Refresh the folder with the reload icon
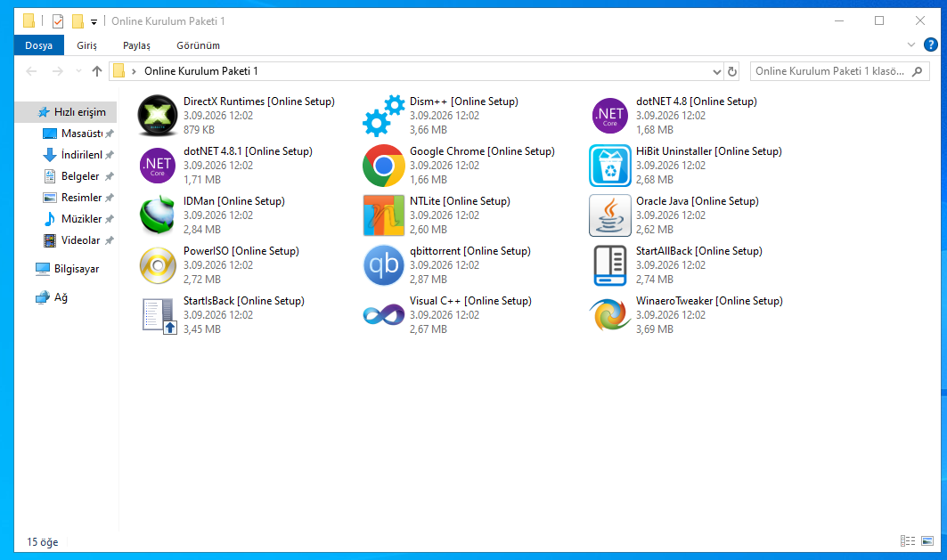947x560 pixels. pos(732,71)
